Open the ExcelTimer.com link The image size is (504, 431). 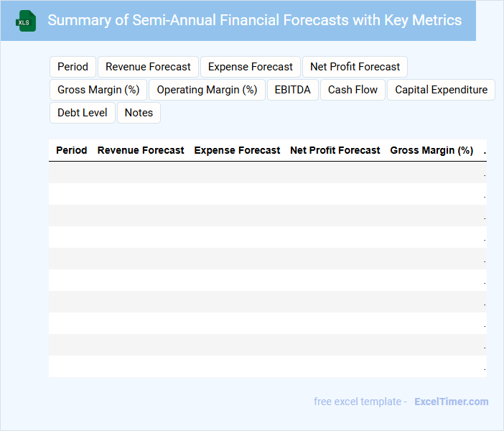[x=451, y=402]
